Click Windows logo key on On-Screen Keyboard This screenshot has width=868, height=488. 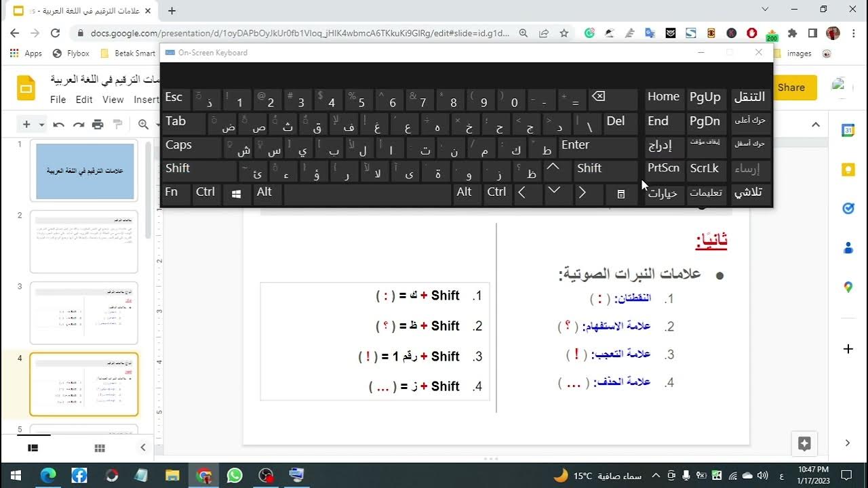coord(237,194)
